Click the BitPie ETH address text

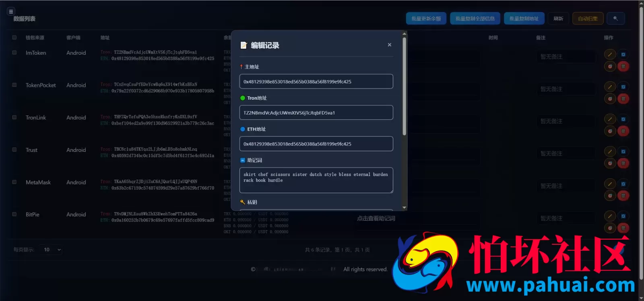pos(163,220)
